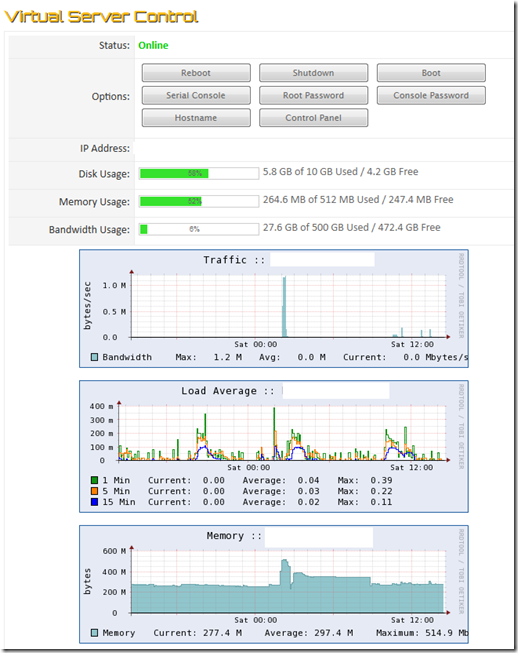Click the Bandwidth legend color square

[x=95, y=357]
